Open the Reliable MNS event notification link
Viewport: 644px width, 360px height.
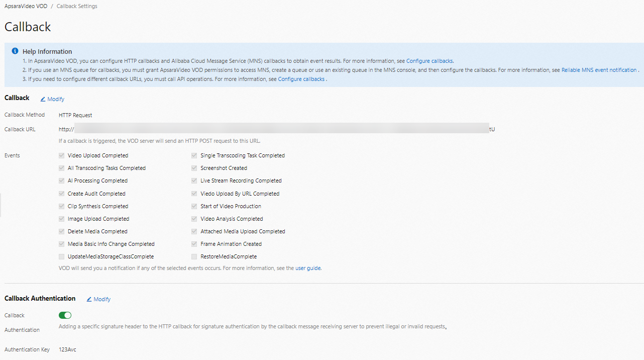pos(599,70)
